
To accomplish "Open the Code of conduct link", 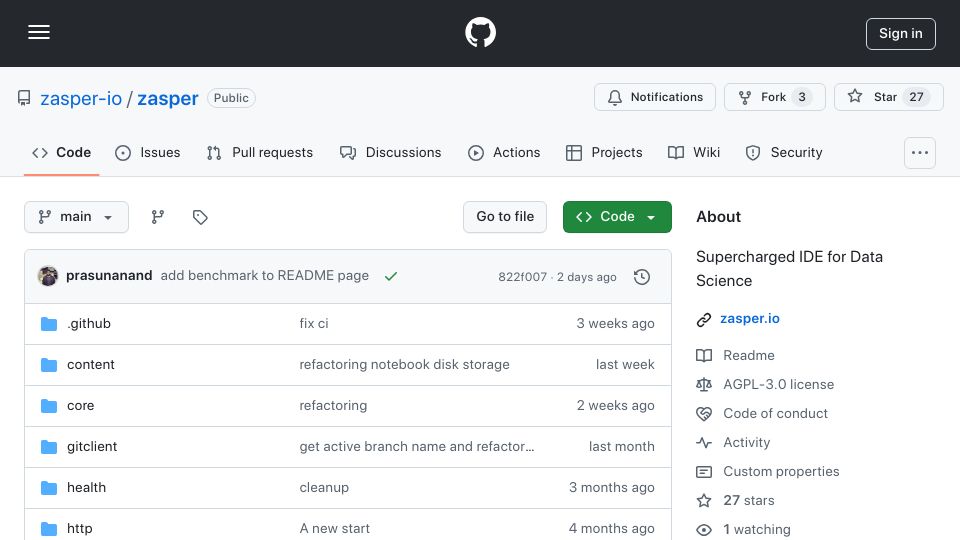I will [x=775, y=413].
